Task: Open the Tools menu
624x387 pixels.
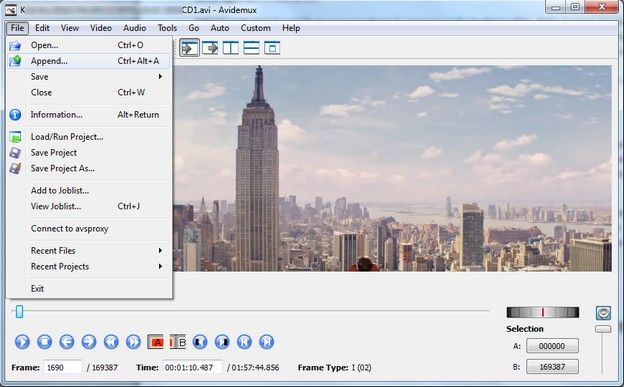Action: pyautogui.click(x=167, y=28)
